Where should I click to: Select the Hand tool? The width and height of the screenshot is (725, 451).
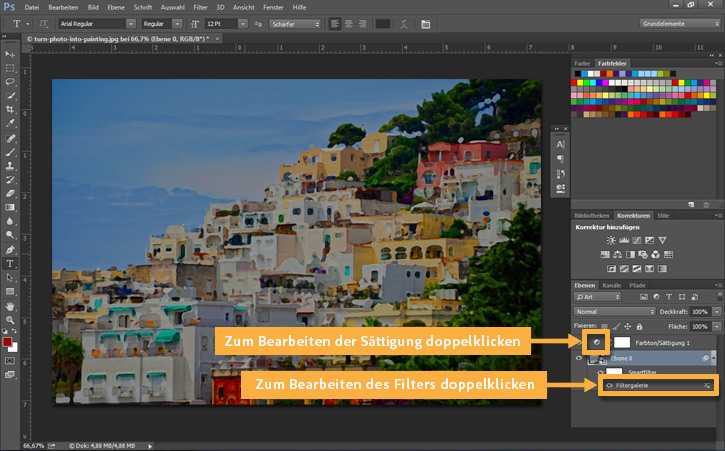point(10,307)
